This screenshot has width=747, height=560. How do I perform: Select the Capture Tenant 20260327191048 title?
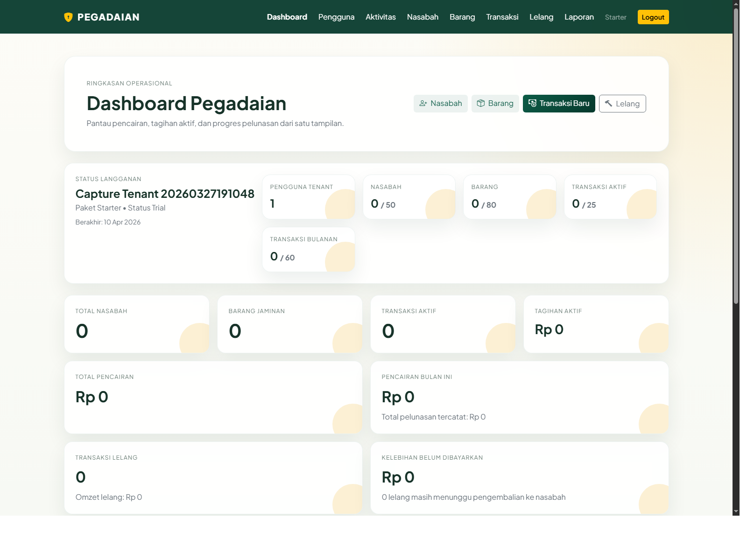click(x=165, y=194)
